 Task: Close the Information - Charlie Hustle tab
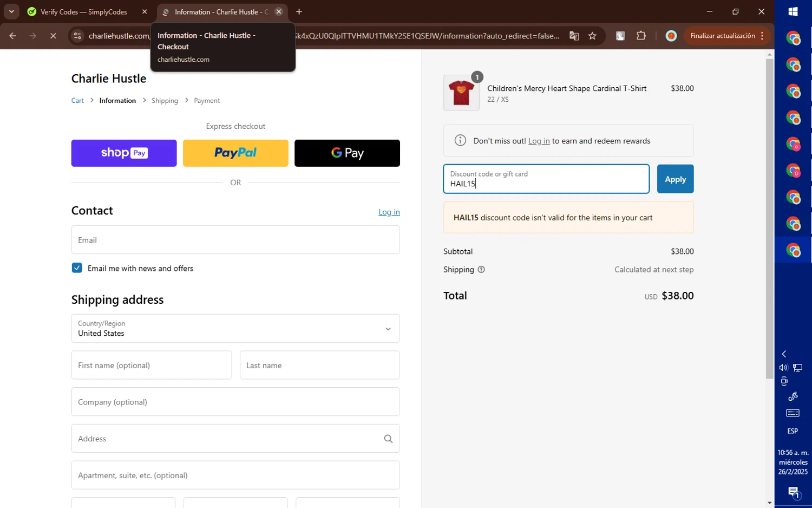(x=279, y=12)
